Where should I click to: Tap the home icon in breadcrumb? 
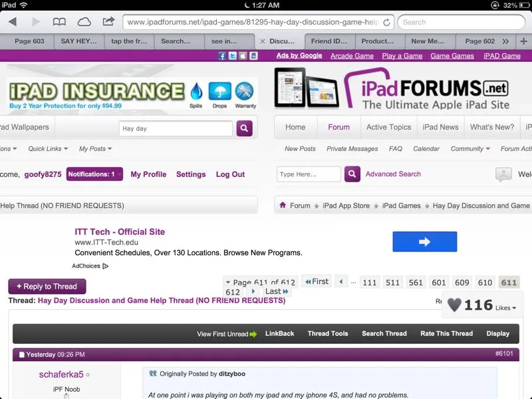pyautogui.click(x=283, y=205)
